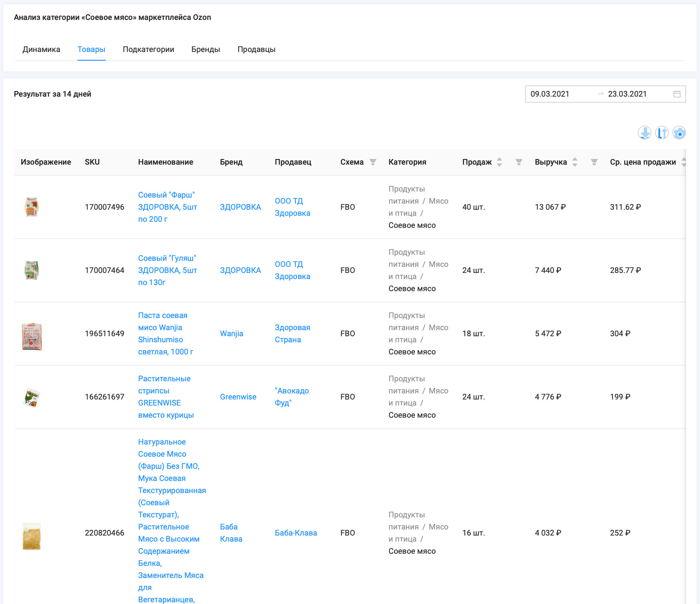Open the filter funnel next to Продаж
Screen dimensions: 700x604
(x=519, y=162)
